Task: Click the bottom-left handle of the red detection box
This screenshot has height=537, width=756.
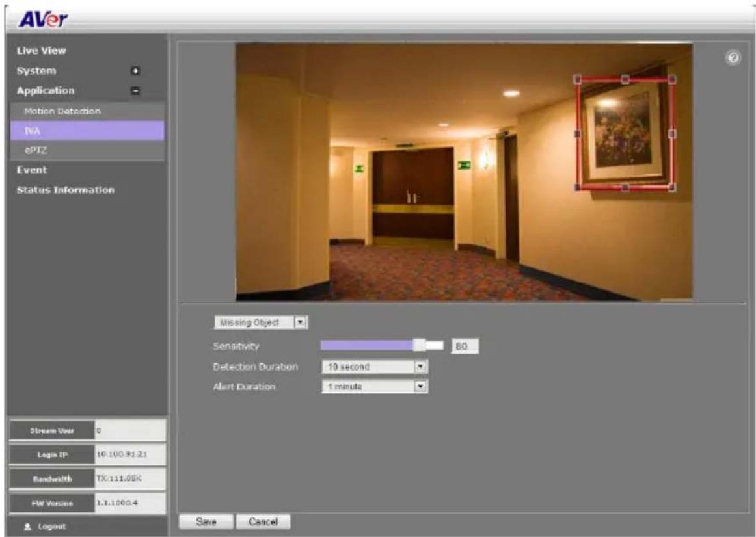Action: (578, 187)
